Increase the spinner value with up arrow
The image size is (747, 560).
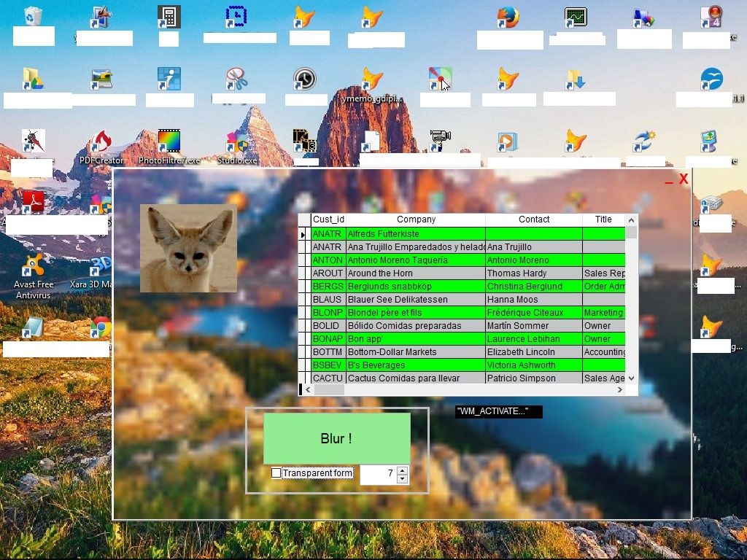coord(402,469)
